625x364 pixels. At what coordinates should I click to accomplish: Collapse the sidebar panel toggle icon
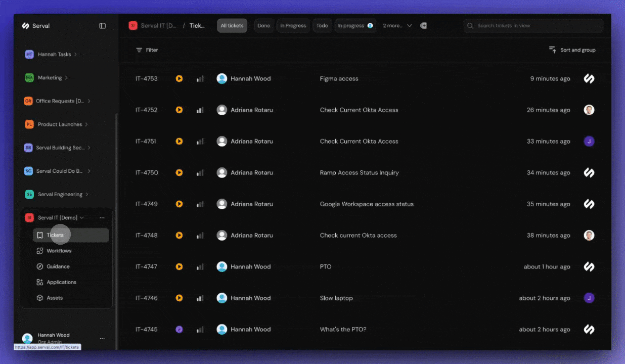click(103, 26)
